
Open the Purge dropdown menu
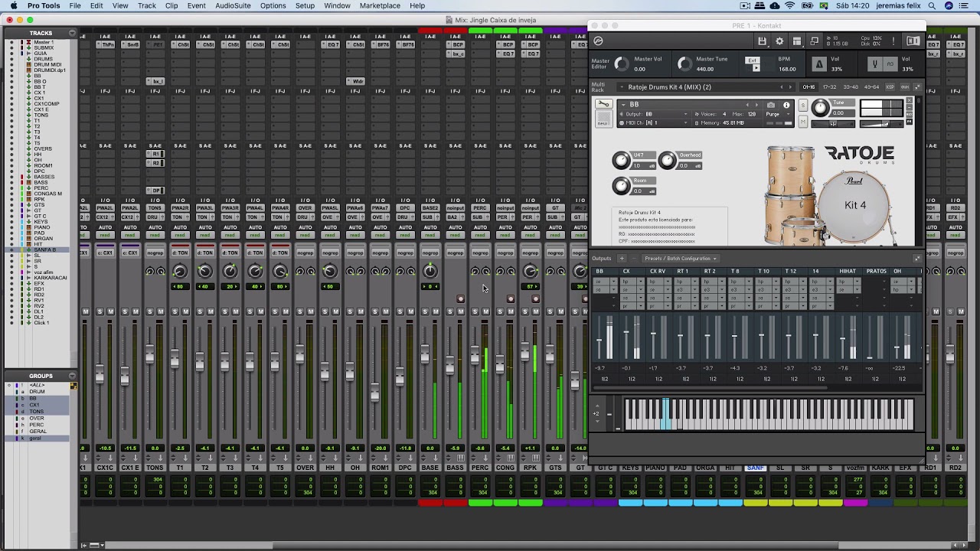778,114
